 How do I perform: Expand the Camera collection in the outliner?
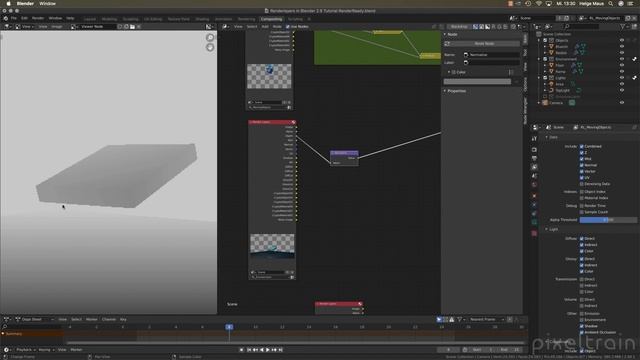(539, 103)
